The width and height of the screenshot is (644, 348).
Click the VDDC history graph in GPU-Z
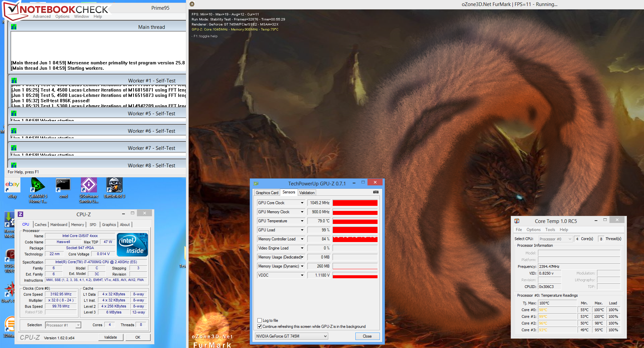pyautogui.click(x=355, y=275)
